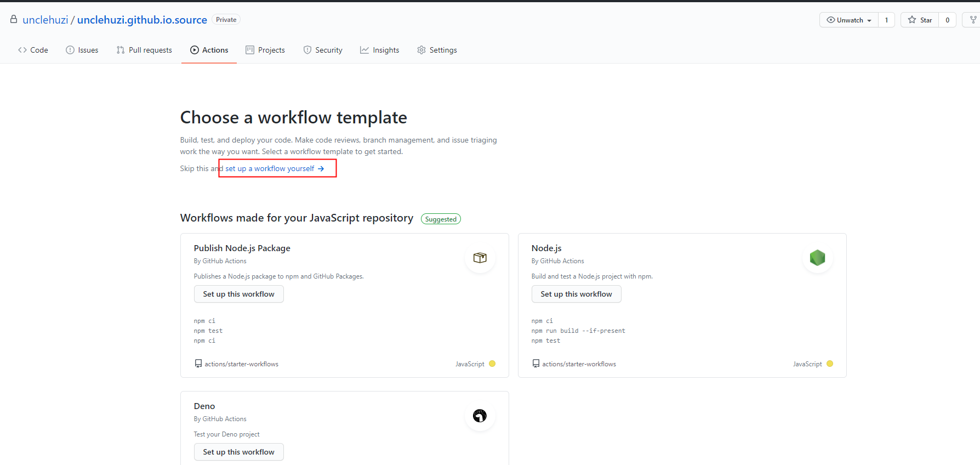Open the unclehuzi.github.io.source repository link
The width and height of the screenshot is (980, 465).
[x=142, y=20]
